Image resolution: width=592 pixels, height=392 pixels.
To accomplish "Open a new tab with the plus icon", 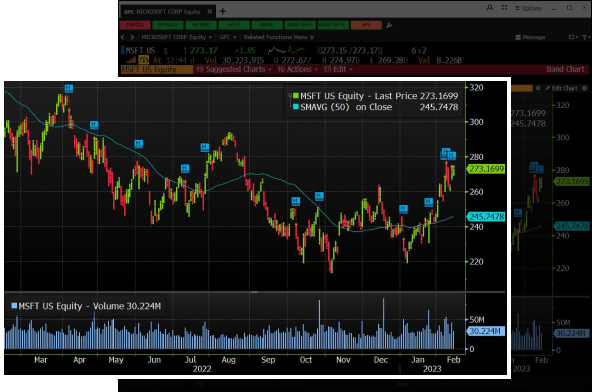I will [223, 11].
